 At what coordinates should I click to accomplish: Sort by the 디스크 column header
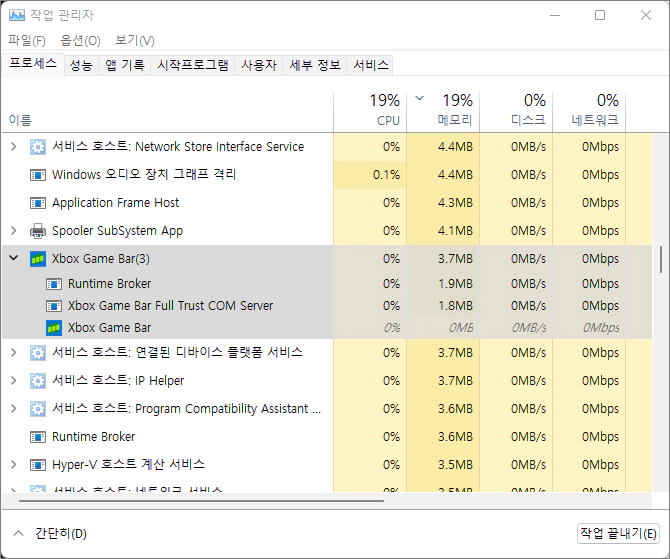[x=516, y=111]
